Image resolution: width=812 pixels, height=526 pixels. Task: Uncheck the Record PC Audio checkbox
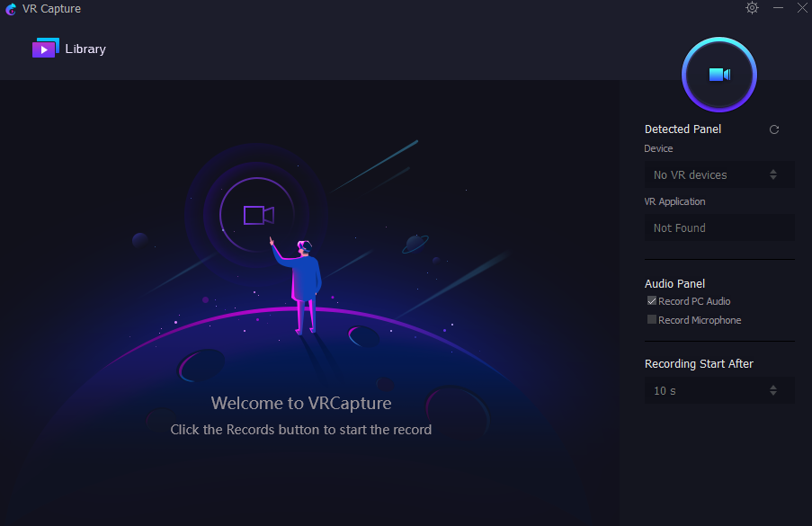tap(651, 300)
